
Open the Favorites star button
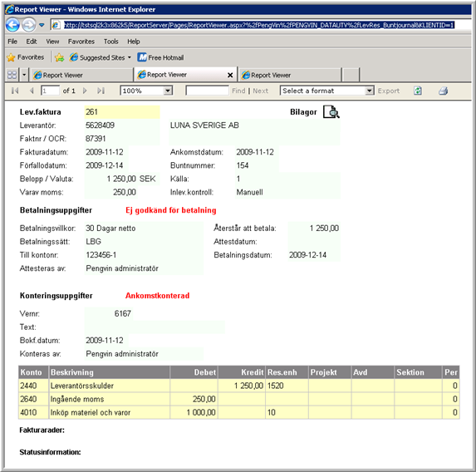[x=26, y=57]
